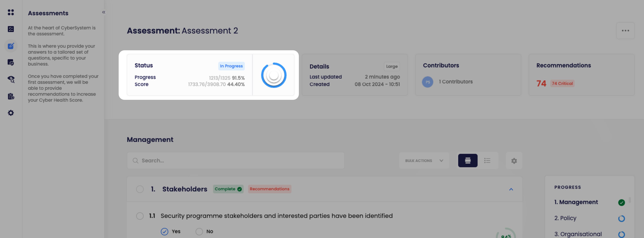644x238 pixels.
Task: Click the Progress 91.5% value
Action: click(238, 78)
